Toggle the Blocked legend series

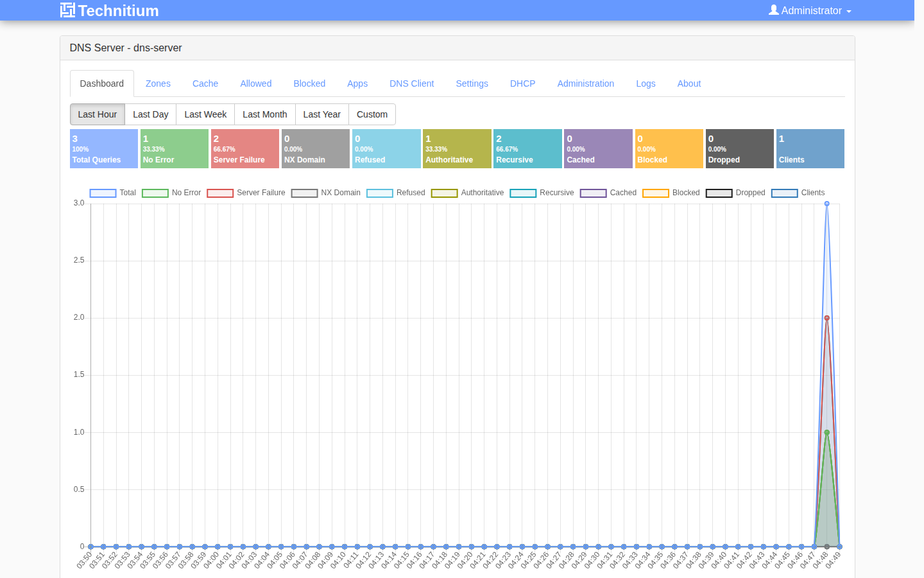point(671,193)
